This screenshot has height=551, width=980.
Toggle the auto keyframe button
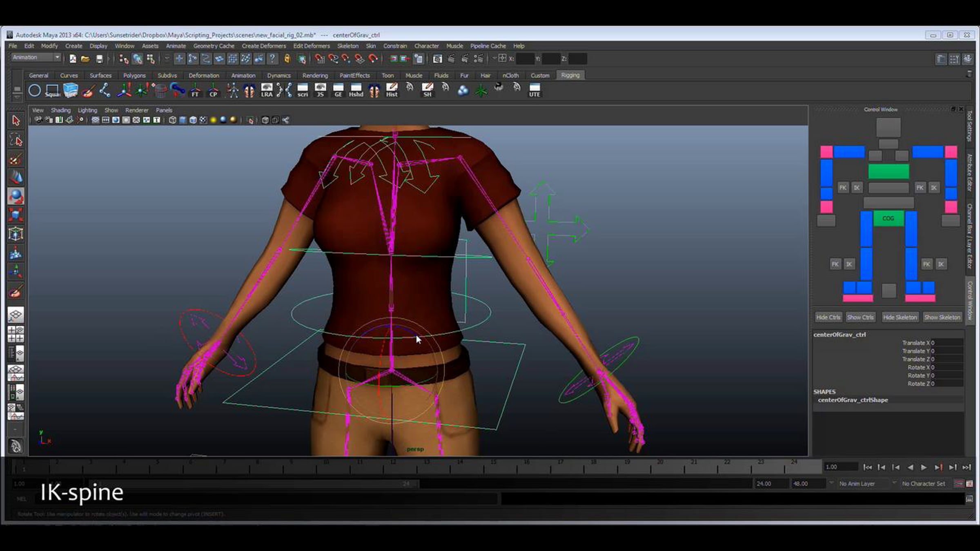pos(958,484)
